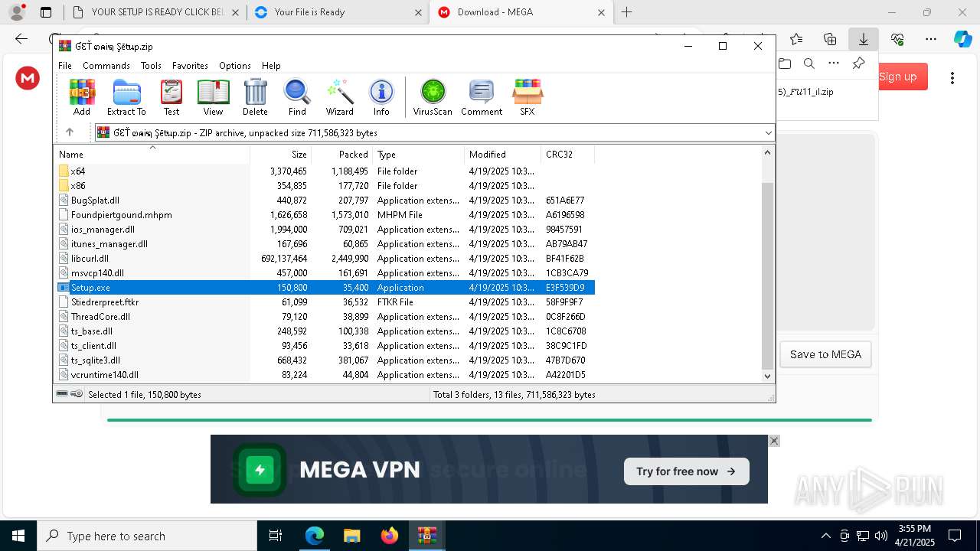Open the File menu in WinRAR

click(65, 66)
